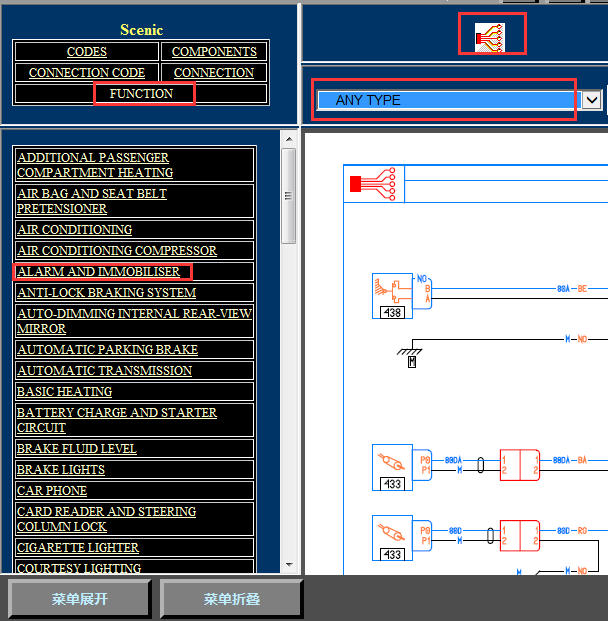This screenshot has height=621, width=608.
Task: Click the ANY TYPE selection field
Action: (x=449, y=100)
